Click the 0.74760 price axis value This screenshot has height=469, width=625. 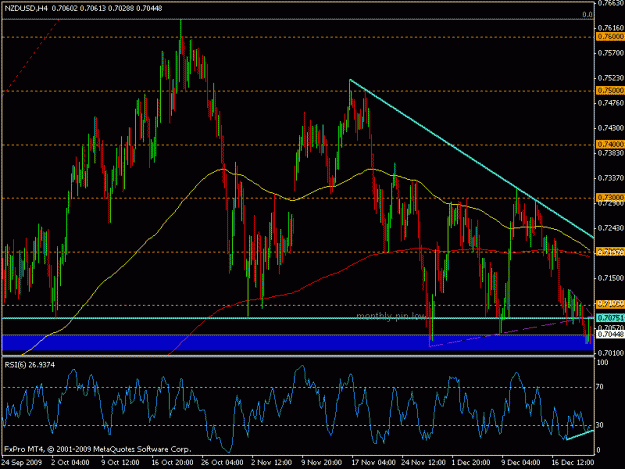tap(610, 103)
